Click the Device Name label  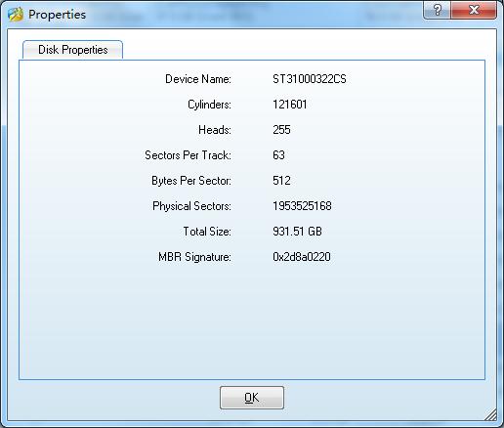pyautogui.click(x=198, y=79)
